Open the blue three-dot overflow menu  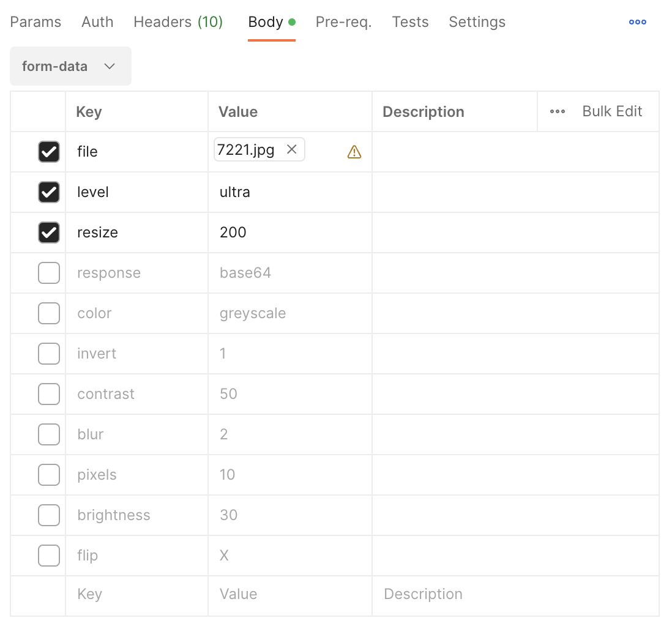[x=637, y=22]
